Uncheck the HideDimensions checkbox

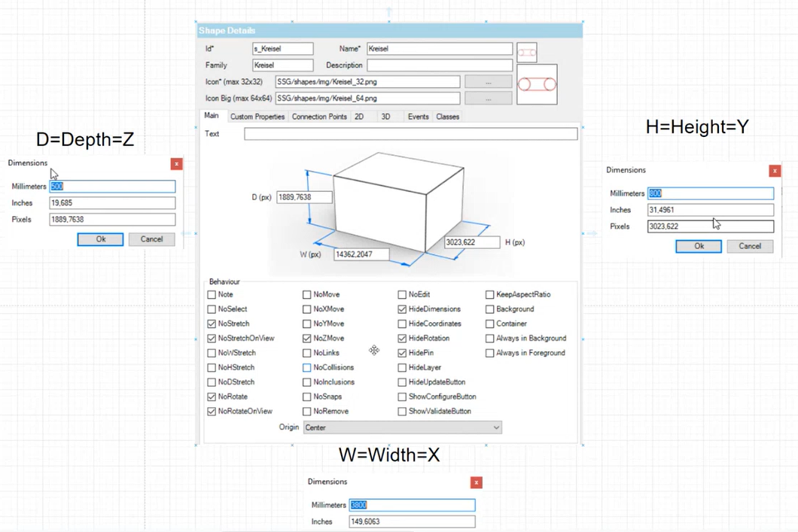402,309
